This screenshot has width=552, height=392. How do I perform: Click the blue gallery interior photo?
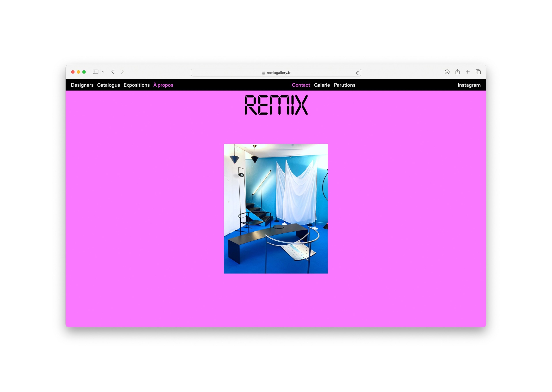point(276,208)
